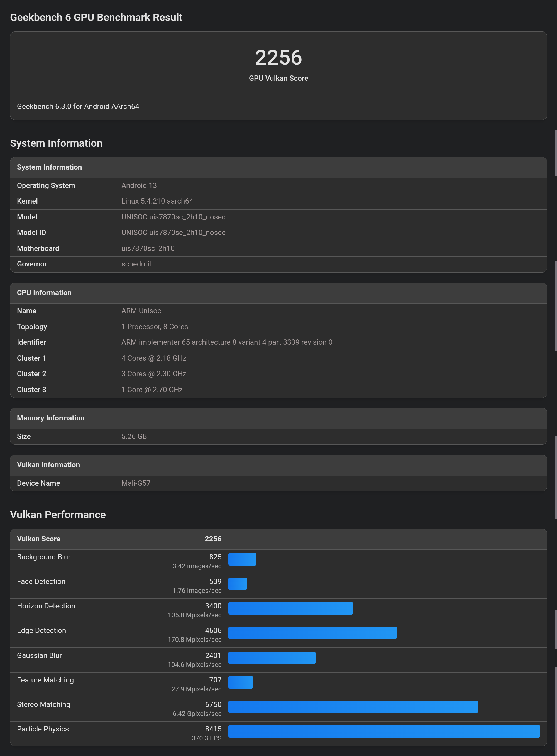The height and width of the screenshot is (756, 557).
Task: Click Cluster 1 value 4 Cores @ 2.18 GHz
Action: pyautogui.click(x=154, y=358)
